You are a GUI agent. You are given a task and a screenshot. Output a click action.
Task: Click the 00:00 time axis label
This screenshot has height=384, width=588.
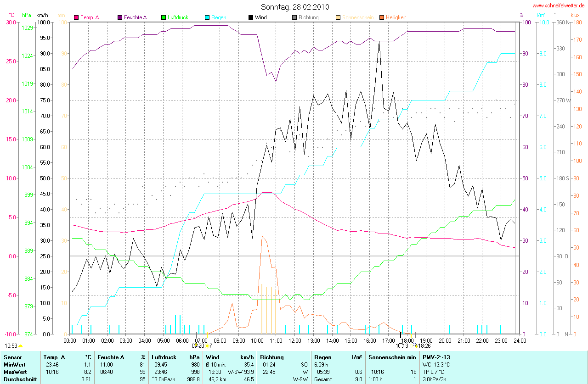pyautogui.click(x=70, y=340)
